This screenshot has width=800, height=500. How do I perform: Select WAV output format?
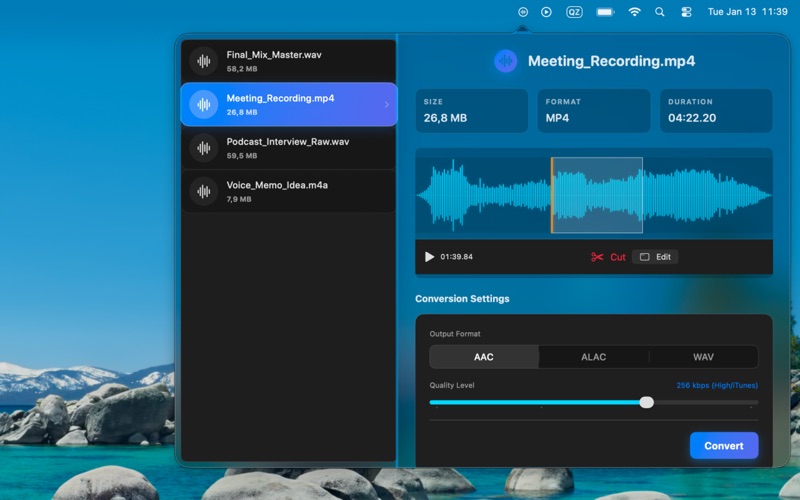point(703,357)
